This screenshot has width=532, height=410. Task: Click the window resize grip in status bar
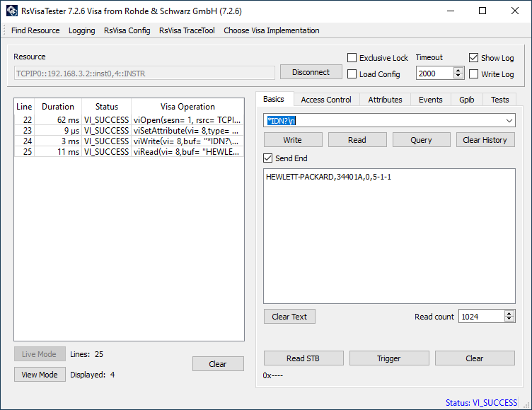pyautogui.click(x=526, y=404)
